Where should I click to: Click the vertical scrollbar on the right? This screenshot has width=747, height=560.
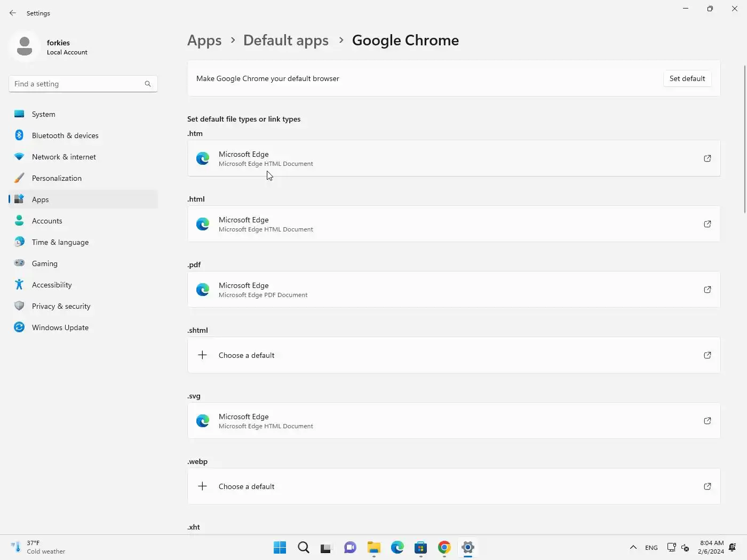click(x=745, y=139)
